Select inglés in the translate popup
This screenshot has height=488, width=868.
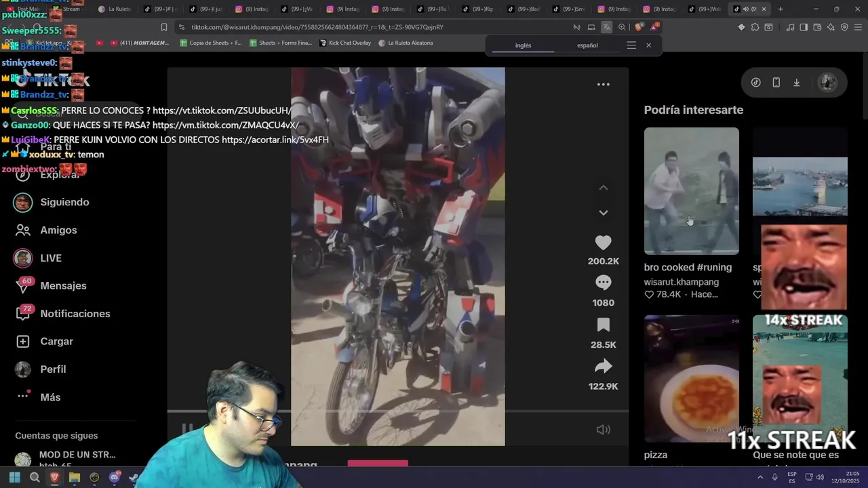coord(523,45)
